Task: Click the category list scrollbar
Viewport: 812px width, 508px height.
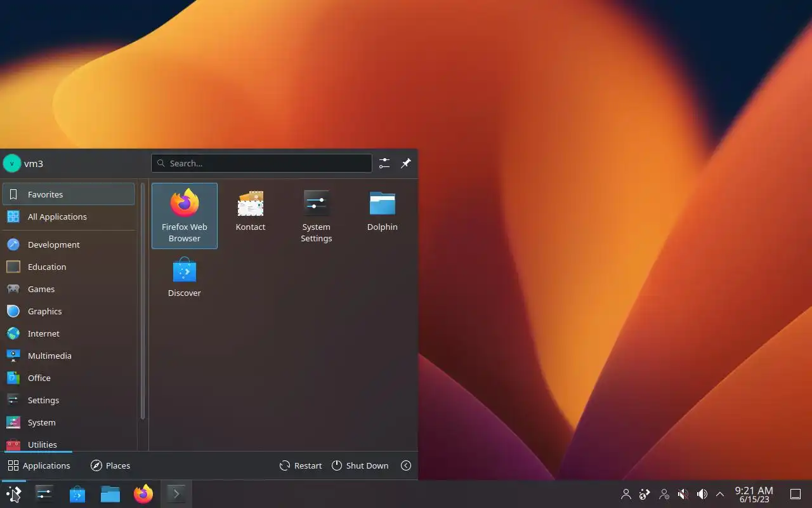Action: [x=143, y=302]
